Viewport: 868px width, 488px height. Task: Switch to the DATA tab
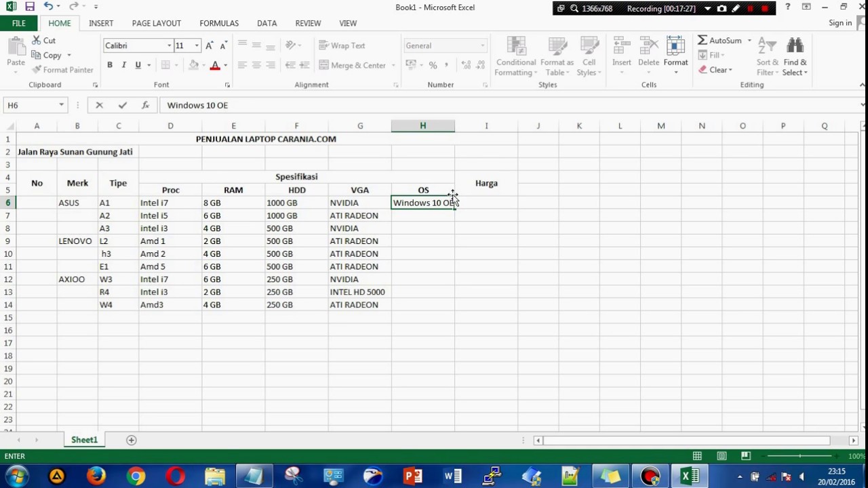point(267,23)
